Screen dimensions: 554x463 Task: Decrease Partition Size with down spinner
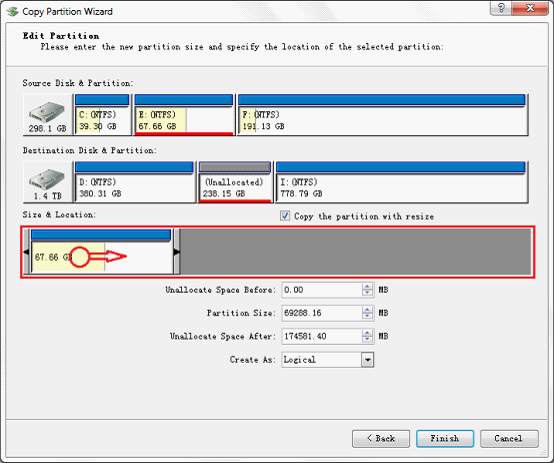(x=367, y=316)
